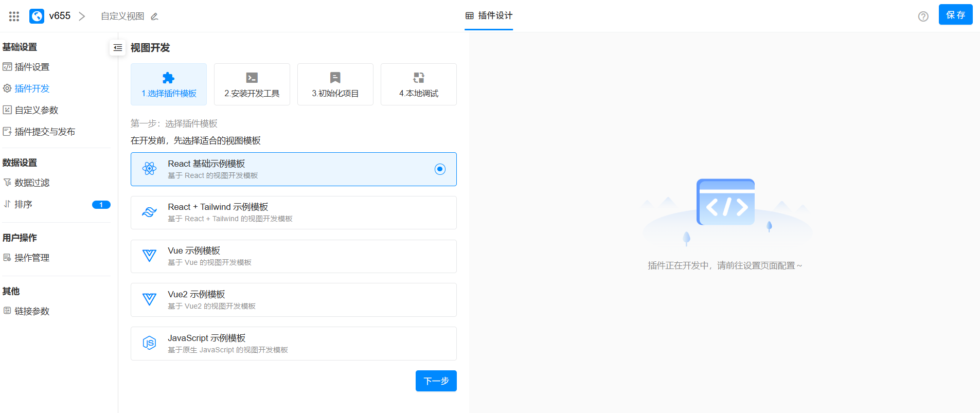Go to step 4.本地调试

(419, 84)
